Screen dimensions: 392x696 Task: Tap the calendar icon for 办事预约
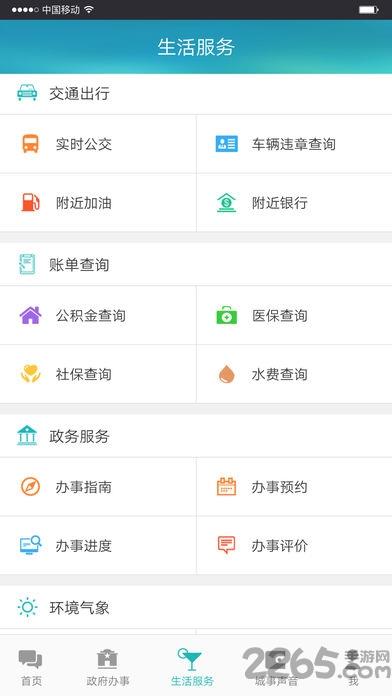226,486
